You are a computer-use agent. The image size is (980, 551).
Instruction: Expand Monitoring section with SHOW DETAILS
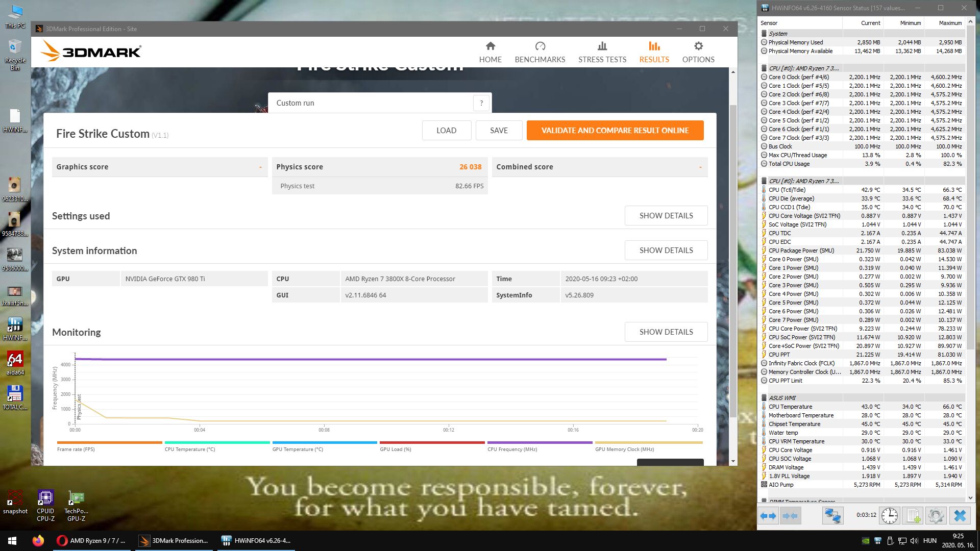pyautogui.click(x=666, y=332)
